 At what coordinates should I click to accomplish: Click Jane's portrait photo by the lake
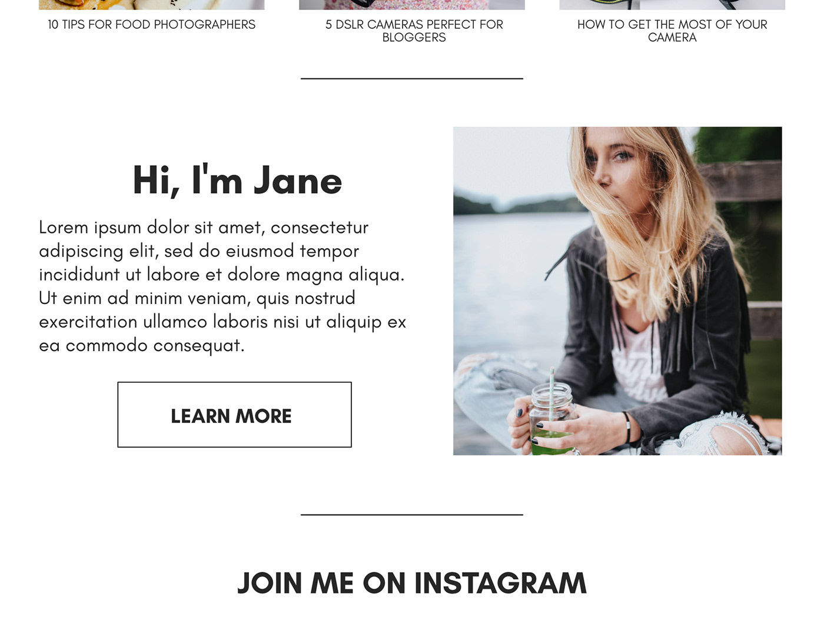pos(617,291)
